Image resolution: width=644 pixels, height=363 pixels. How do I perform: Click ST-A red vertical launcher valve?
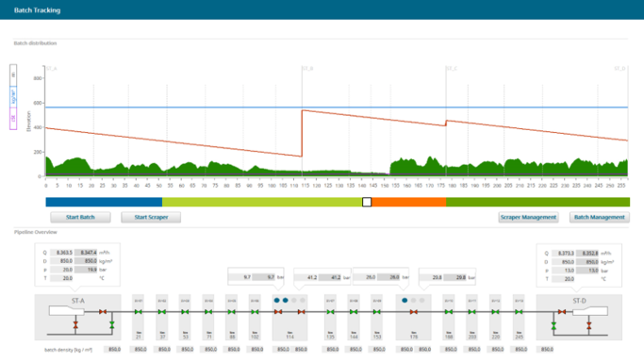(75, 324)
